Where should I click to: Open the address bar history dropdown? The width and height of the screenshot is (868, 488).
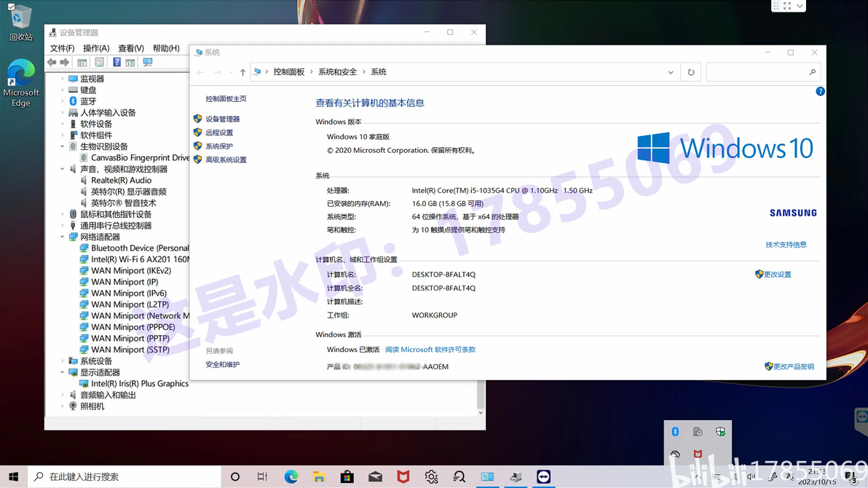(x=671, y=72)
